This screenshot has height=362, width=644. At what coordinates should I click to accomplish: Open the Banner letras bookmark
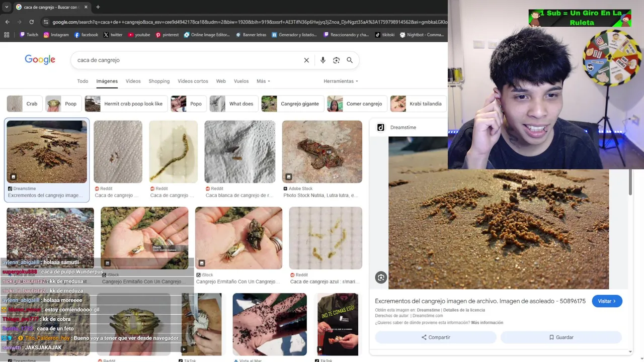pos(251,35)
